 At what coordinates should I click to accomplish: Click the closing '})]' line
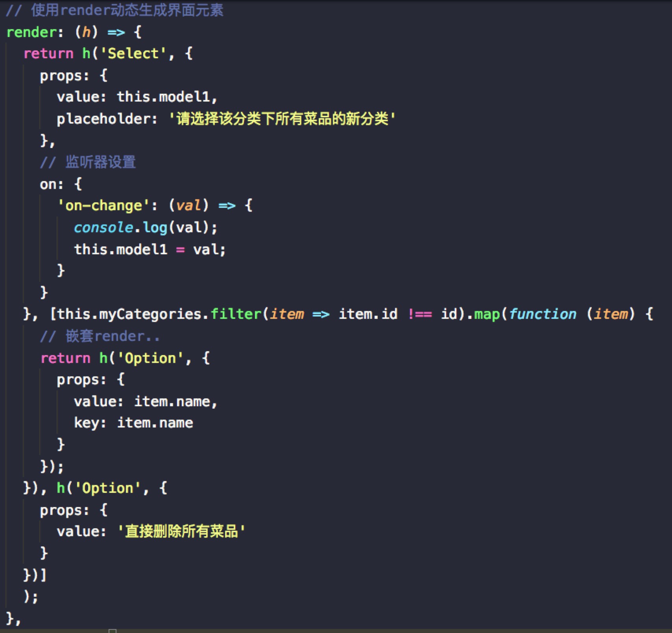pos(35,575)
